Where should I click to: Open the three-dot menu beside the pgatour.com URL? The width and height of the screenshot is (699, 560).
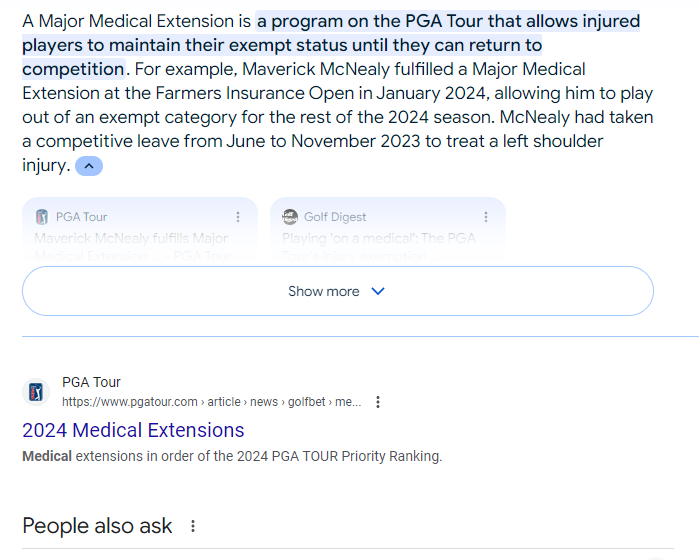[x=378, y=402]
